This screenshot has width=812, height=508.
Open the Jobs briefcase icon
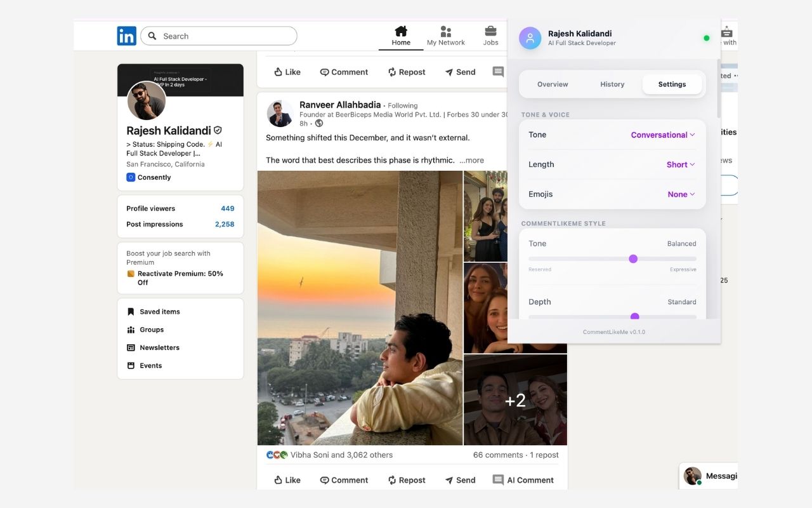[490, 32]
